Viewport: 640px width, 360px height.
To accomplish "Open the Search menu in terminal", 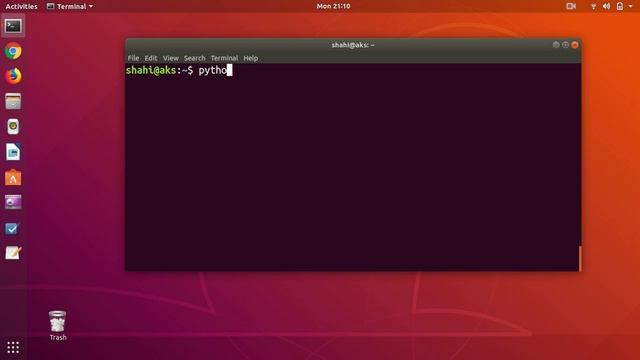I will tap(194, 58).
